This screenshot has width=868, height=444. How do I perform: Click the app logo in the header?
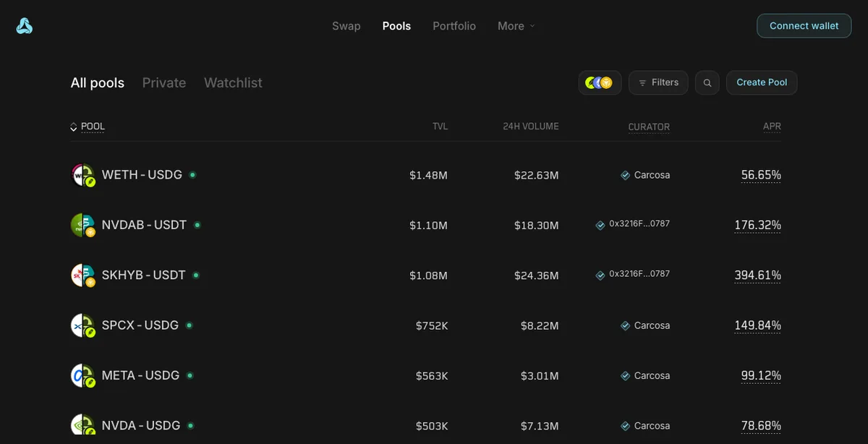click(x=25, y=26)
